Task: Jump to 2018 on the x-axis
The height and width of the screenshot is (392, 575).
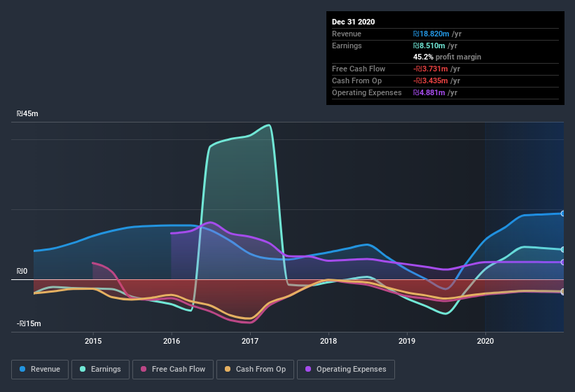Action: (x=328, y=341)
